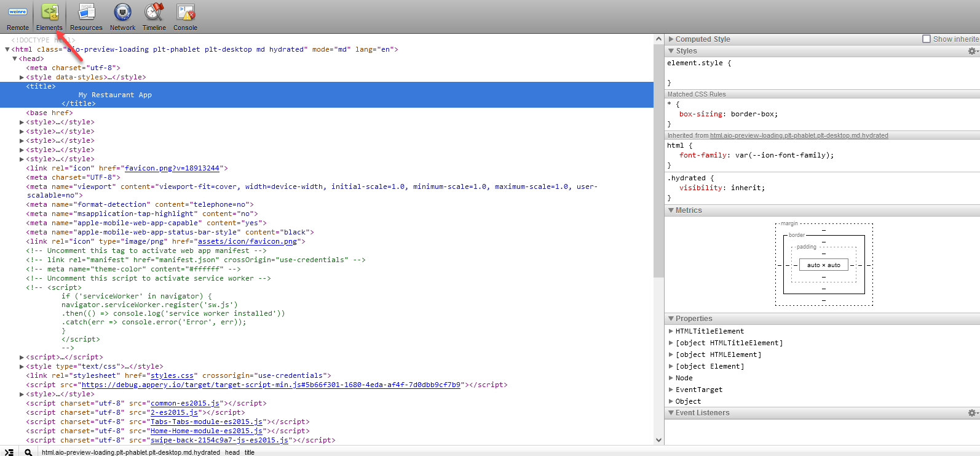This screenshot has height=456, width=980.
Task: Open the Resources panel icon
Action: point(86,17)
